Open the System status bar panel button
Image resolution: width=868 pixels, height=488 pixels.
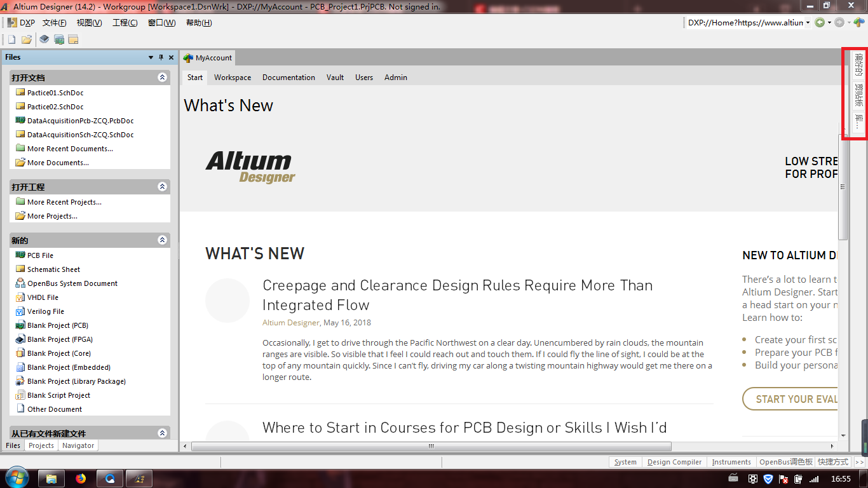point(625,462)
